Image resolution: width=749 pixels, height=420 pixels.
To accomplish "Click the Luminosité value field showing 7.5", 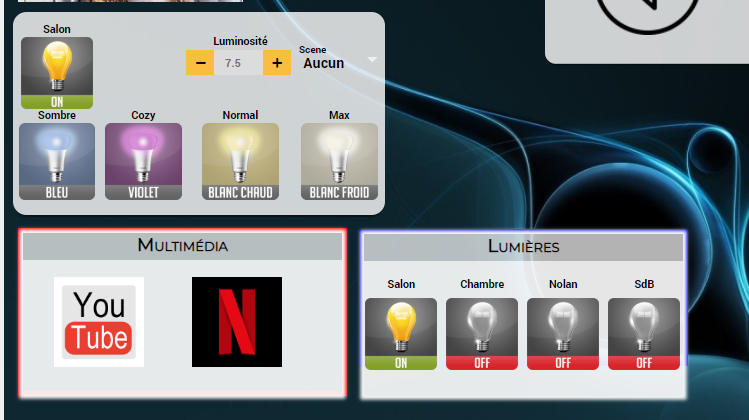I will [x=238, y=63].
